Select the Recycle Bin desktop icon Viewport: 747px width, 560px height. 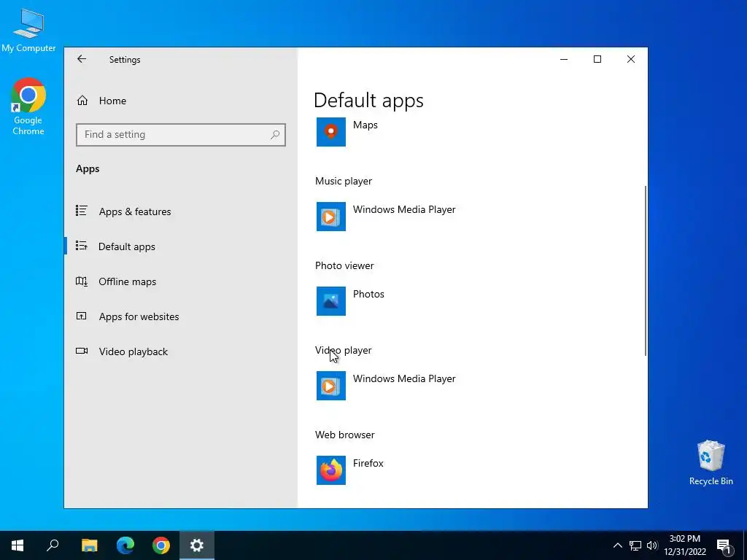click(x=711, y=462)
